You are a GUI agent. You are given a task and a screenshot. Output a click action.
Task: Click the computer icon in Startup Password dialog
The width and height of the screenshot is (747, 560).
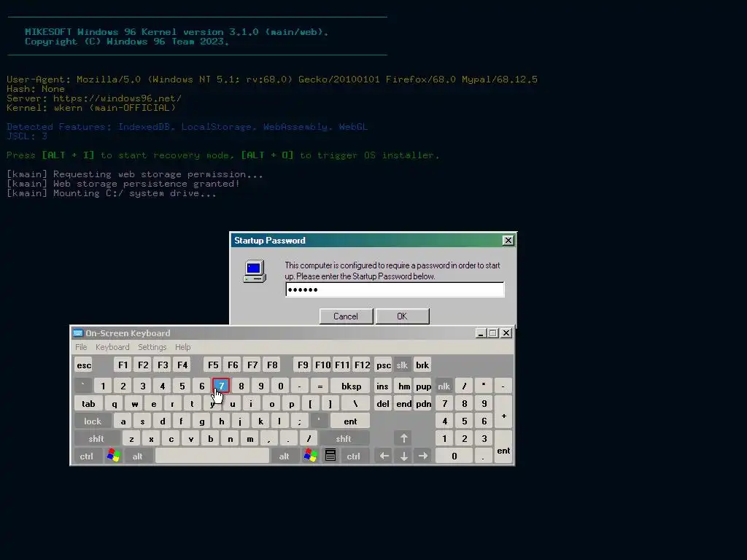pos(255,271)
